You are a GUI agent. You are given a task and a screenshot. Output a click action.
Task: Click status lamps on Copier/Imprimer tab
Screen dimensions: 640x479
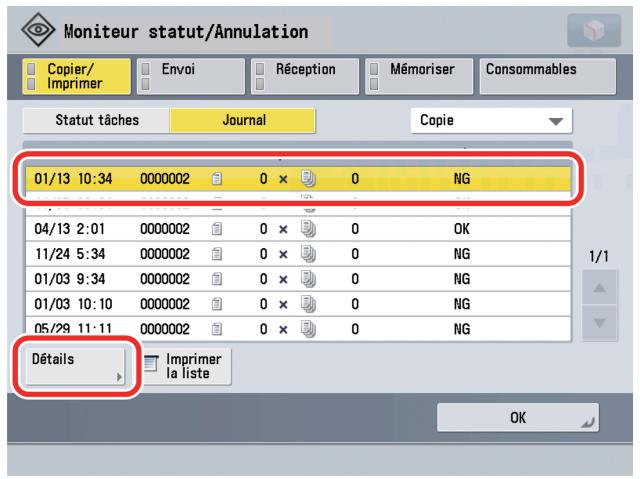tap(31, 77)
